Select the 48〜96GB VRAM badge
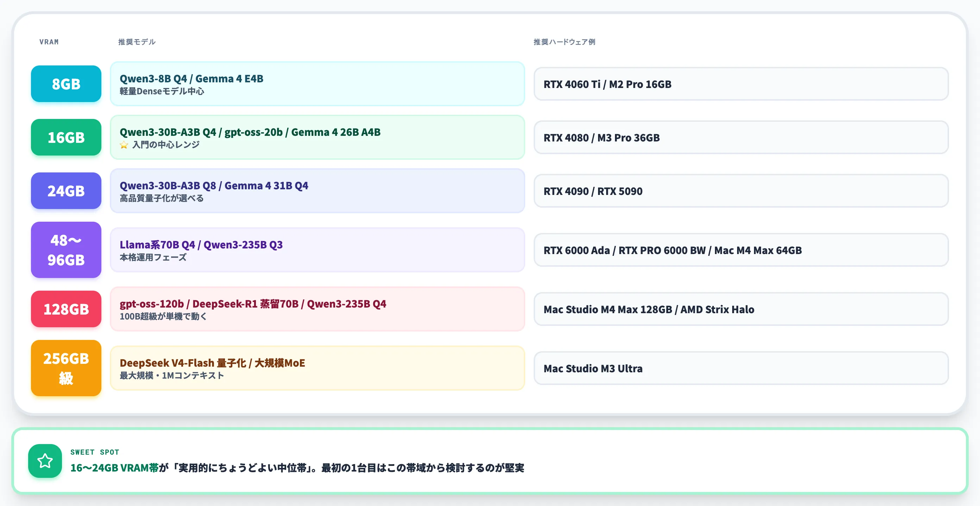 click(66, 250)
